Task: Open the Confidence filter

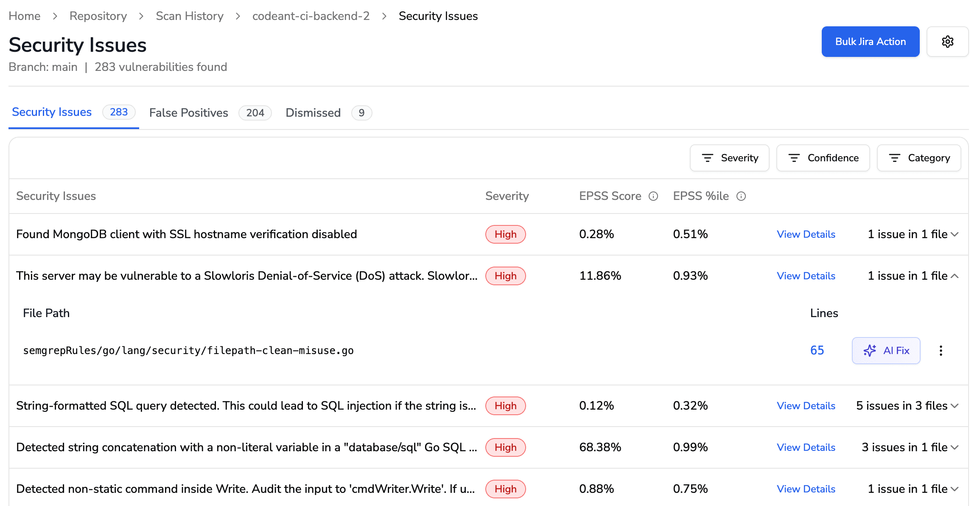Action: tap(823, 158)
